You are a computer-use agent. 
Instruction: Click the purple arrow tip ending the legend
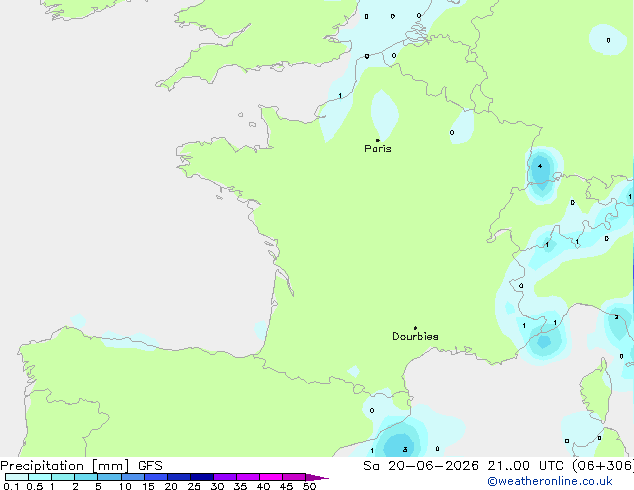(317, 477)
